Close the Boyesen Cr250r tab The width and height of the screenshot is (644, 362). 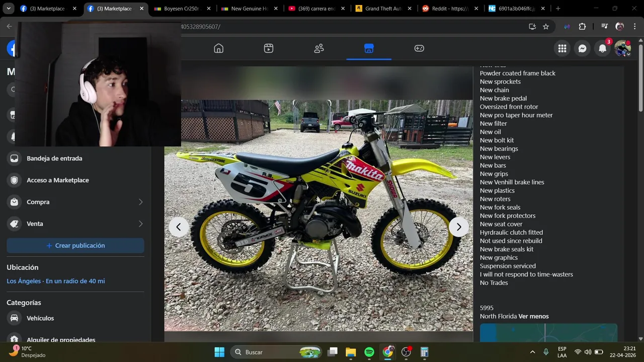pyautogui.click(x=209, y=9)
